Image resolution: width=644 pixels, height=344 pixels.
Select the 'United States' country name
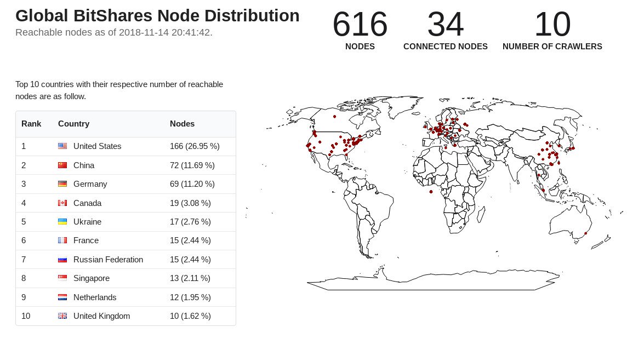98,146
